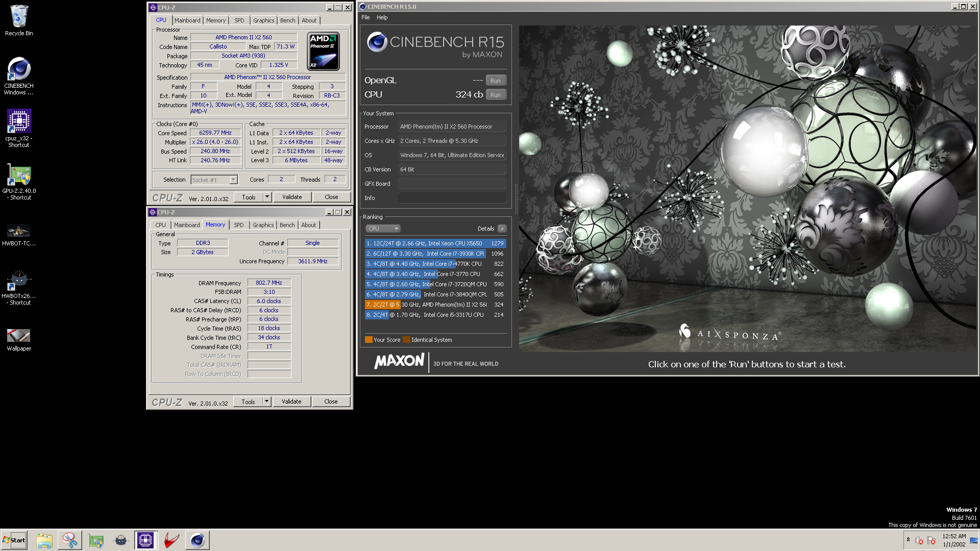Viewport: 980px width, 551px height.
Task: Open the CINEBENCH Windows desktop shortcut
Action: tap(19, 76)
